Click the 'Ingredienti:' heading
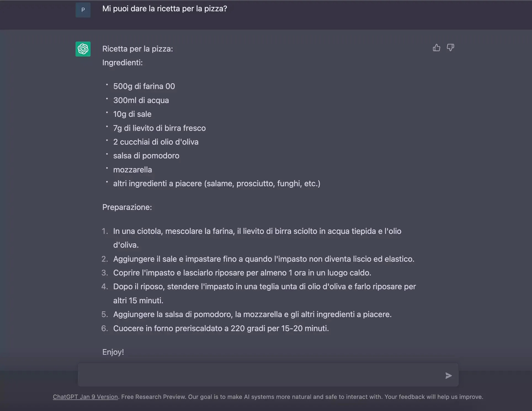Viewport: 532px width, 411px height. 122,63
